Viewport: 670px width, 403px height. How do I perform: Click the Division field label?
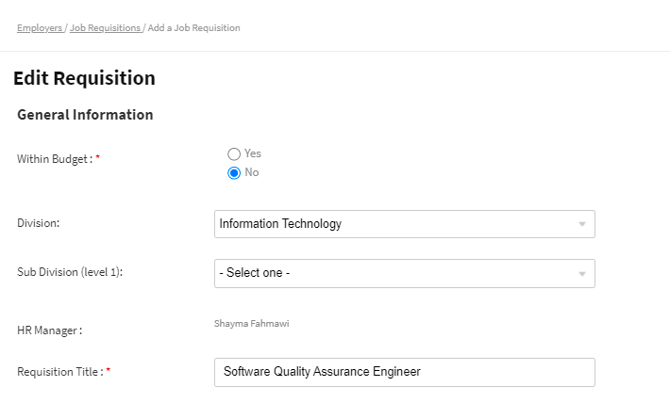point(39,223)
